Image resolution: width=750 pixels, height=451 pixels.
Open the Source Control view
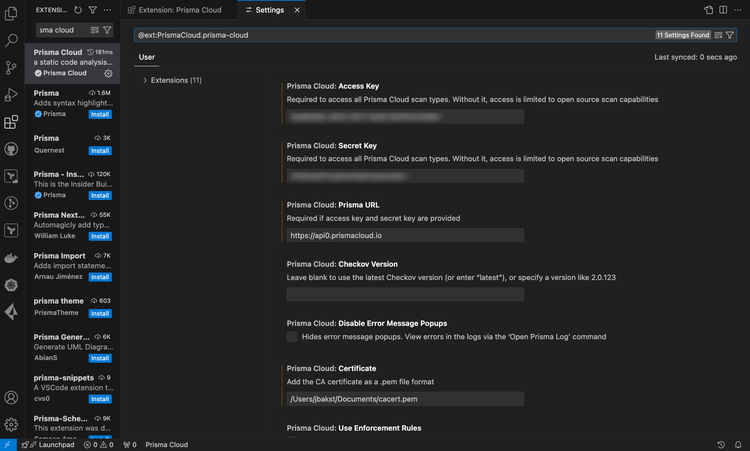11,67
